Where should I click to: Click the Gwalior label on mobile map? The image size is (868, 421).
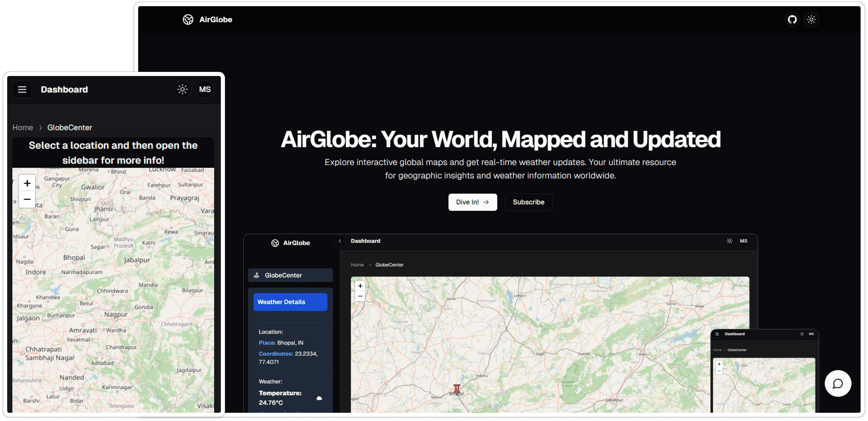point(93,187)
